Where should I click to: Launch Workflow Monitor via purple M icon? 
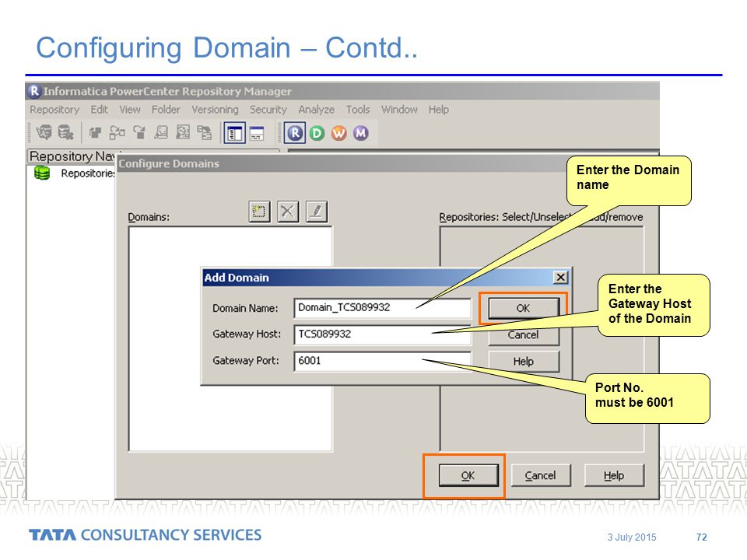pos(360,133)
